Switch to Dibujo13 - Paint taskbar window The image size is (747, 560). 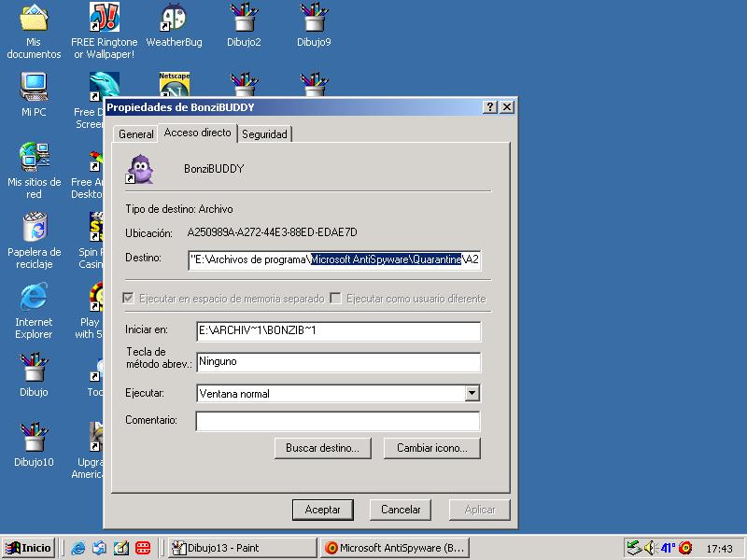click(243, 548)
